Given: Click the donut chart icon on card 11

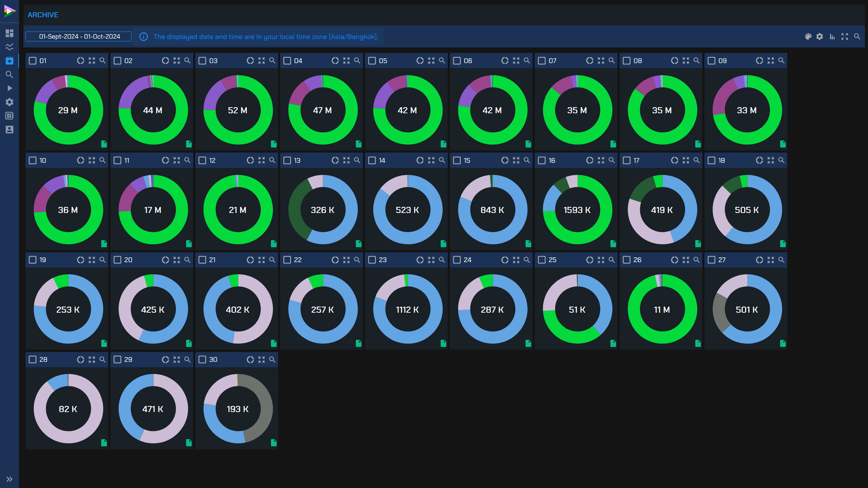Looking at the screenshot, I should pos(165,160).
